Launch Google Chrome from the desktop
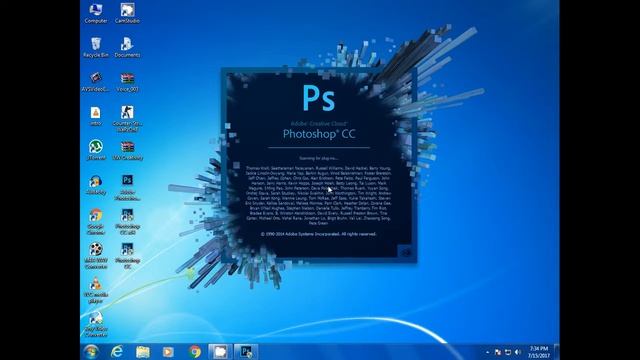Screen dimensions: 640x360 tap(96, 222)
